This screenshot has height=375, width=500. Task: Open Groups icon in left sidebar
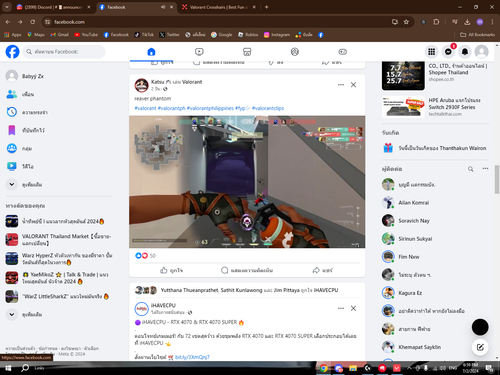[x=12, y=148]
